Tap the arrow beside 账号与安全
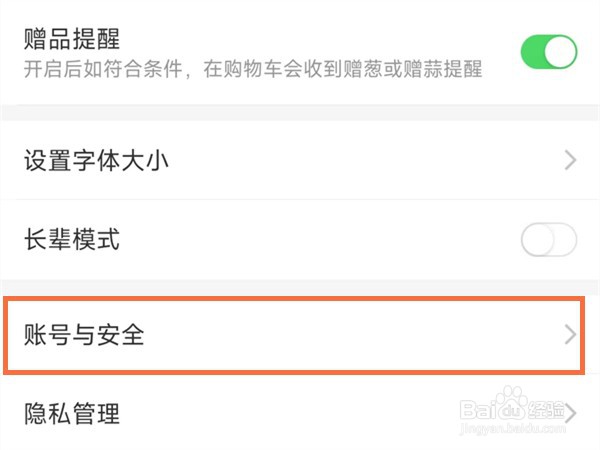Screen dimensions: 600x450 click(x=571, y=335)
